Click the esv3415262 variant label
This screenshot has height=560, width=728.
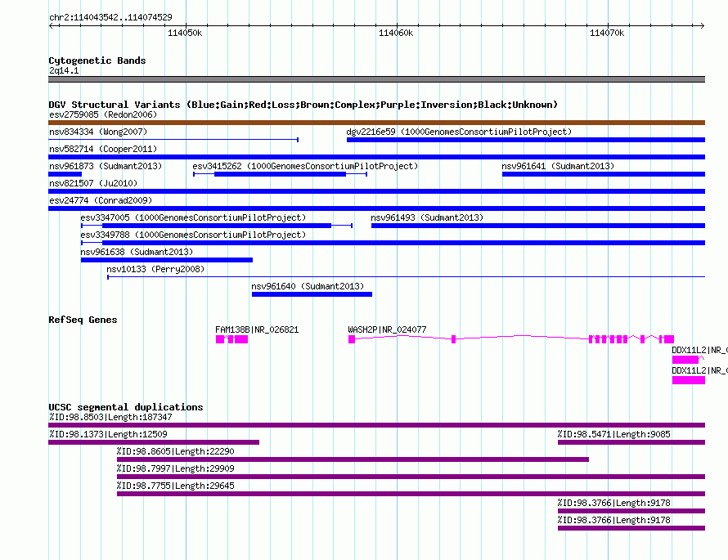pos(305,166)
